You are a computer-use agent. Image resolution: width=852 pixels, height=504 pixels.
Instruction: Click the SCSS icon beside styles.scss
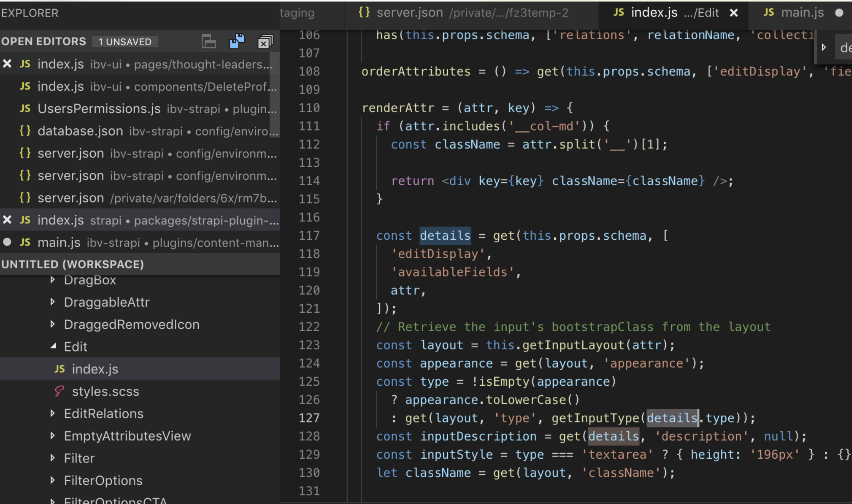[60, 391]
